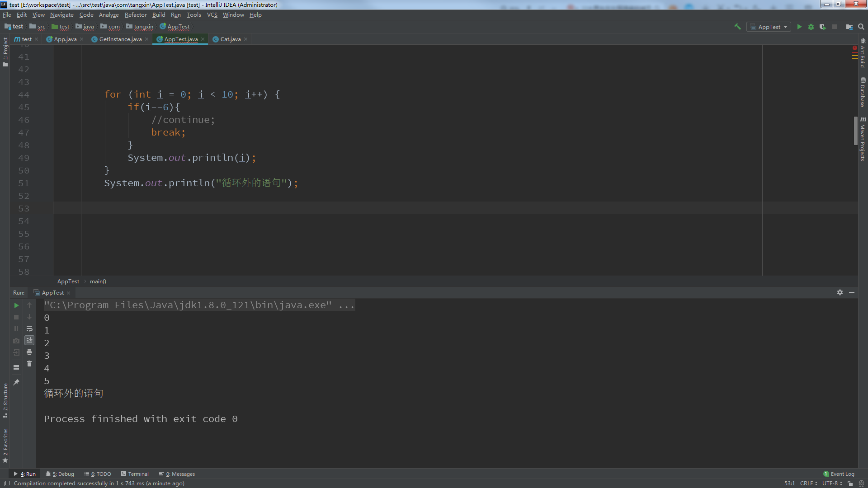The image size is (868, 488).
Task: Open UTF-8 encoding selector in status bar
Action: point(832,483)
